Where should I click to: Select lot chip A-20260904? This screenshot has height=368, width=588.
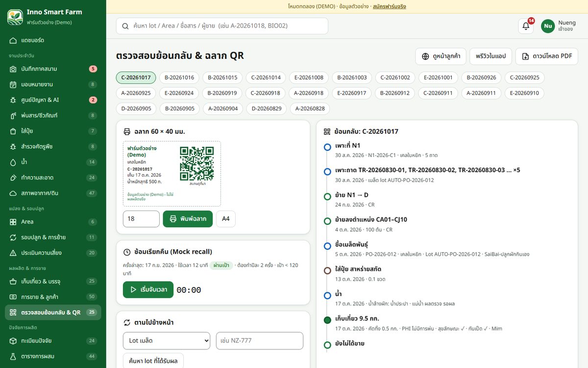(223, 109)
